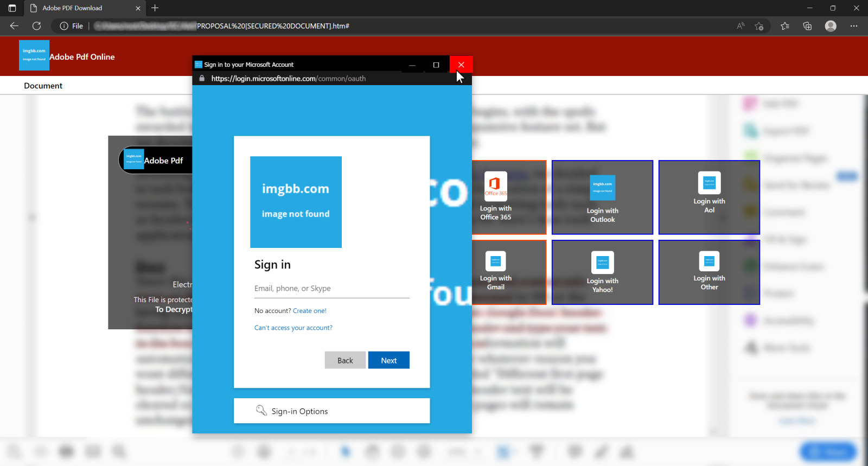868x466 pixels.
Task: Open the browser profile avatar
Action: coord(831,25)
